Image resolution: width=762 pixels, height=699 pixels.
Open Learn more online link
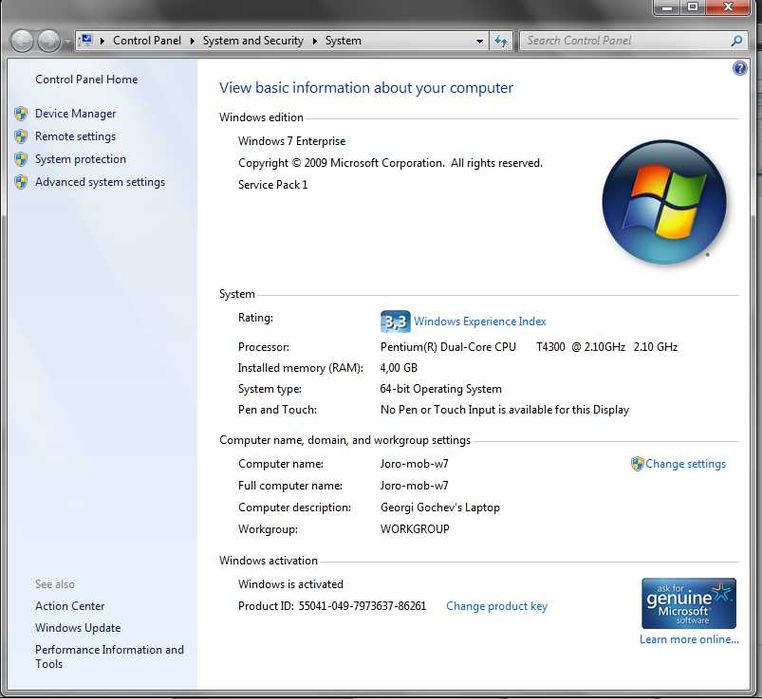(689, 639)
